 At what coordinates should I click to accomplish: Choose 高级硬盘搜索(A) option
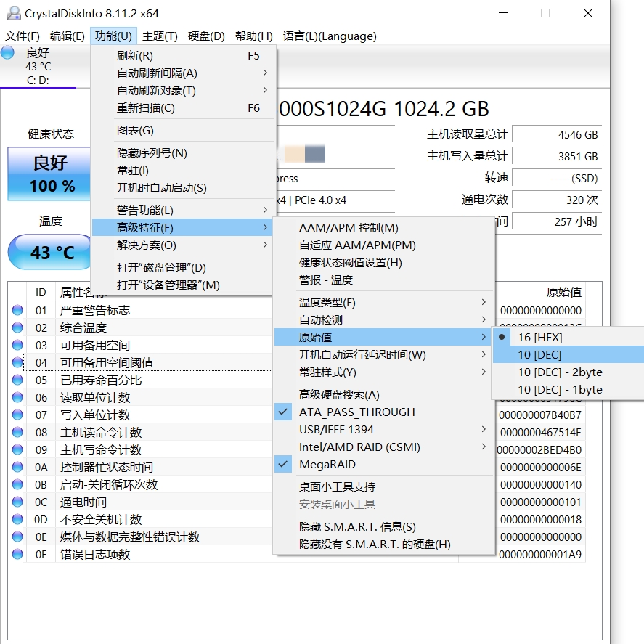tap(383, 395)
